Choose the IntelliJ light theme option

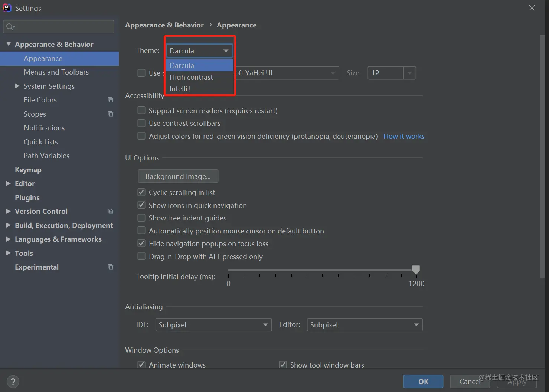[200, 89]
